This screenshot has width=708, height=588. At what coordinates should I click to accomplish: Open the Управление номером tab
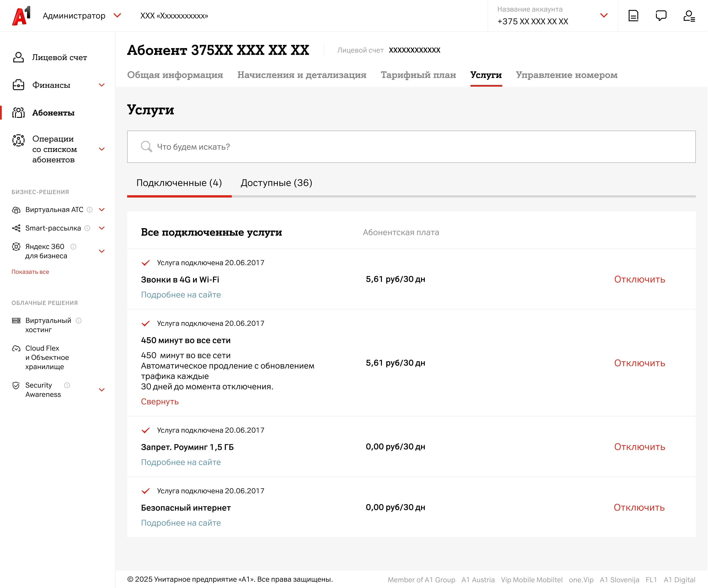click(x=566, y=75)
